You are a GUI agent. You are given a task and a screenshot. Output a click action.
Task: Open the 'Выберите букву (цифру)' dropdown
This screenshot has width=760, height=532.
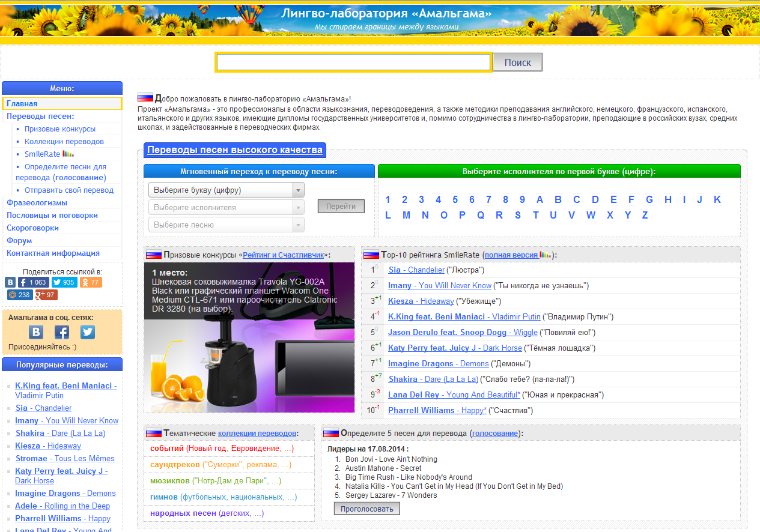[226, 190]
